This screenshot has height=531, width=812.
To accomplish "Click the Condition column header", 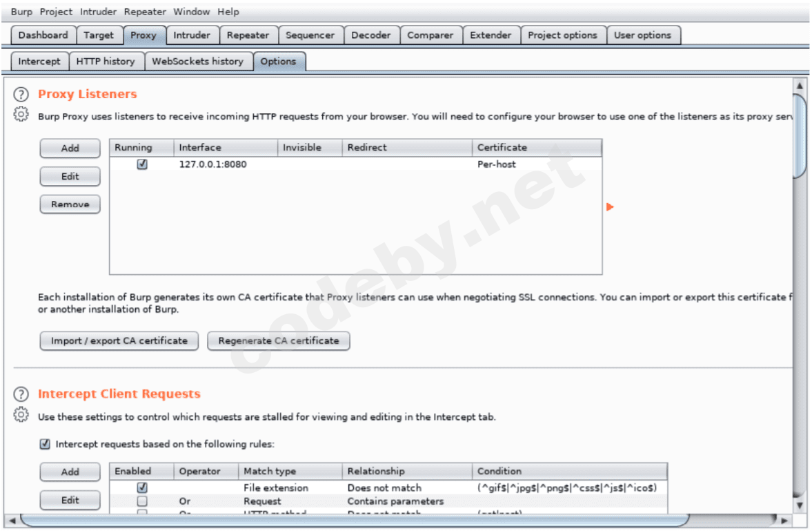I will (570, 471).
